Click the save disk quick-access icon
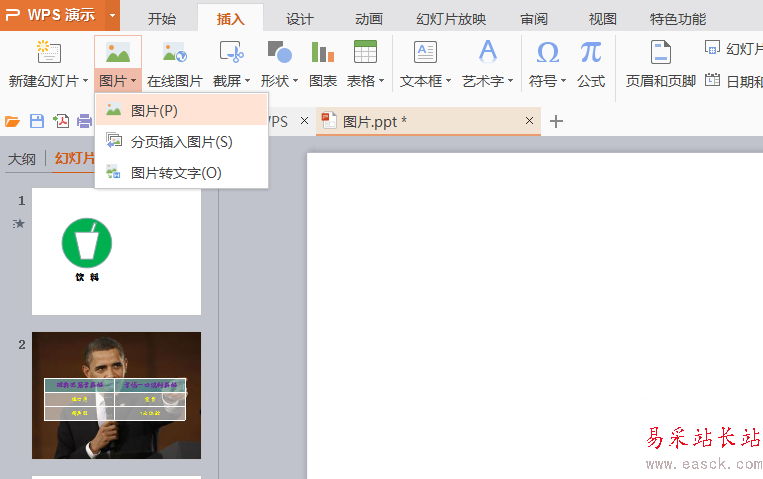 37,121
